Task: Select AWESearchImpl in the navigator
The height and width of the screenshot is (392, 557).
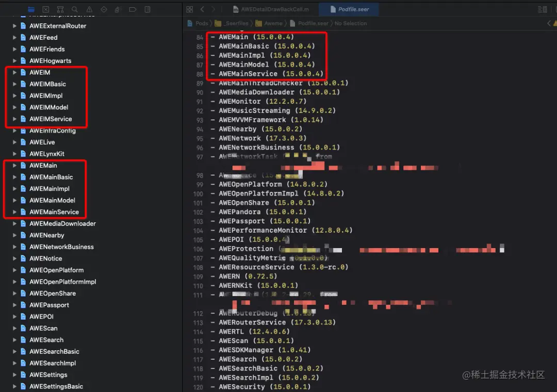Action: tap(53, 363)
